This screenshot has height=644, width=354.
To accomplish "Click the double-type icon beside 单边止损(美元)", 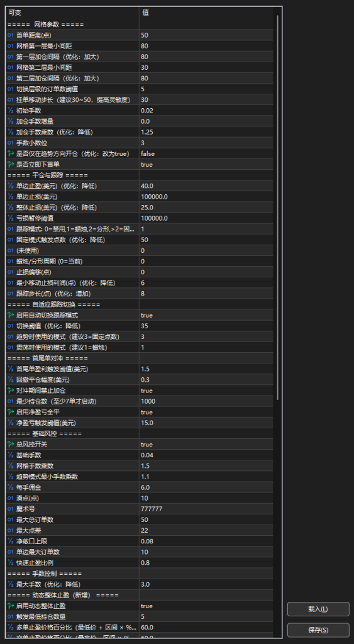I will coord(11,197).
